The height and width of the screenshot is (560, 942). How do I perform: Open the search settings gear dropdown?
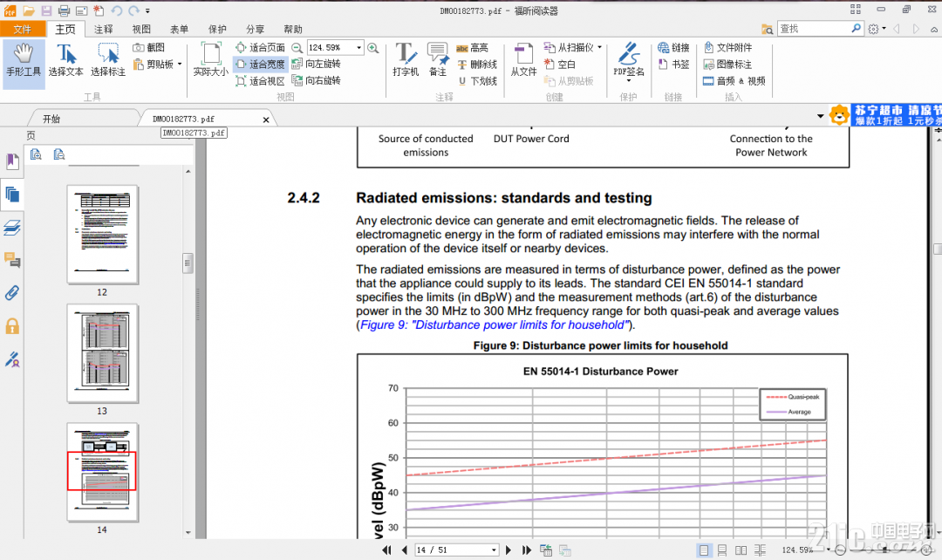[x=877, y=28]
